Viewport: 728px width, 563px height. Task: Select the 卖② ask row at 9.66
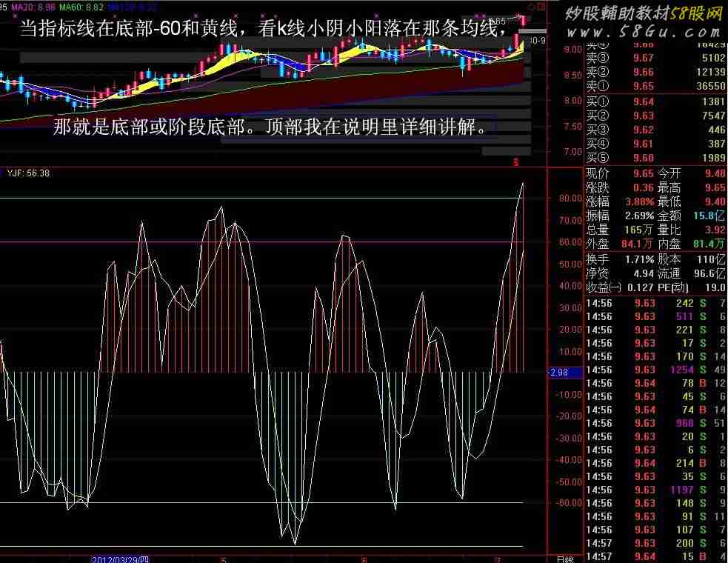coord(655,72)
